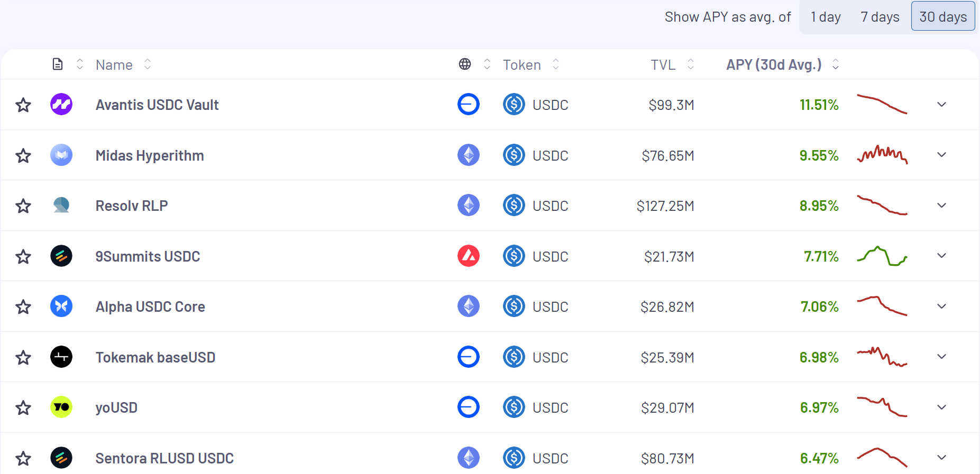Click the Base network icon for Tokemak baseUSD
The image size is (980, 474).
coord(468,357)
